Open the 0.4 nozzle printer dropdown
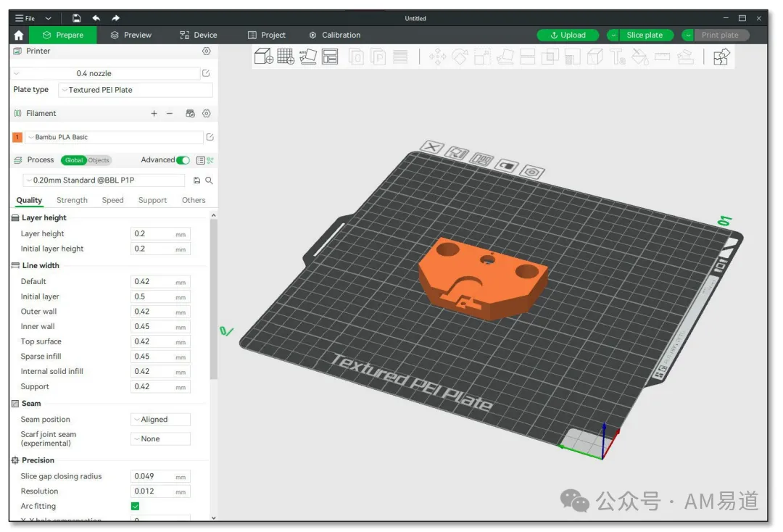 (x=106, y=73)
